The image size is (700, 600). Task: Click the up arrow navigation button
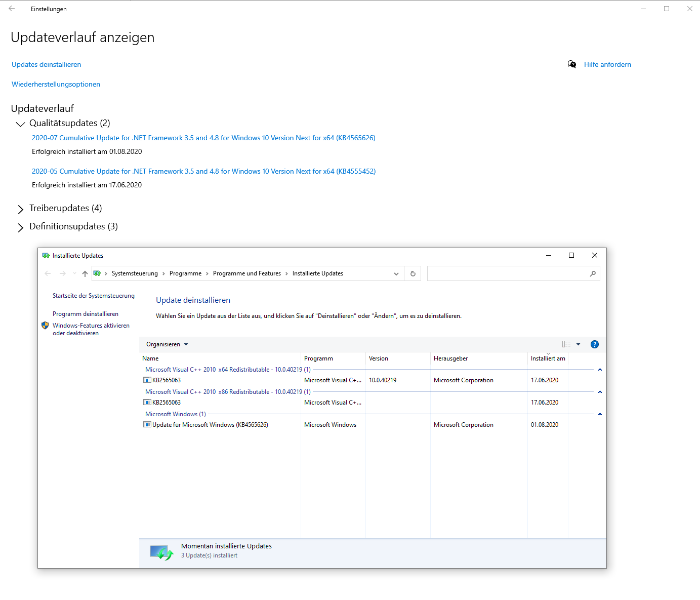pos(85,273)
